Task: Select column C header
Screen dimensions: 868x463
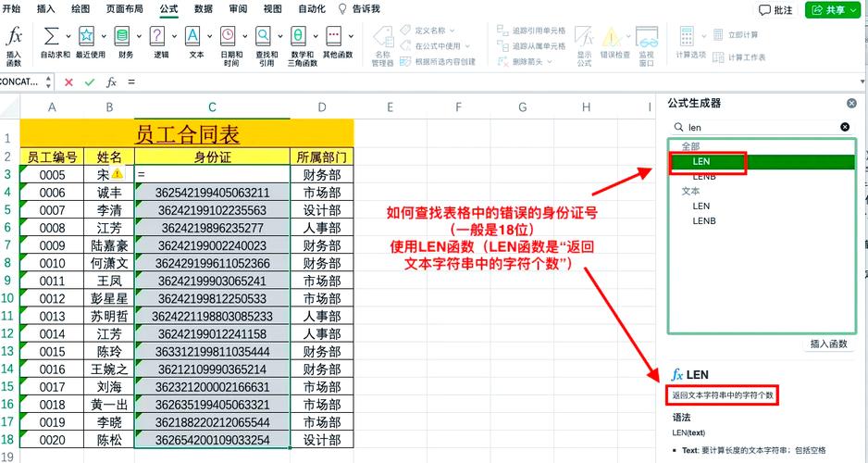Action: tap(212, 106)
